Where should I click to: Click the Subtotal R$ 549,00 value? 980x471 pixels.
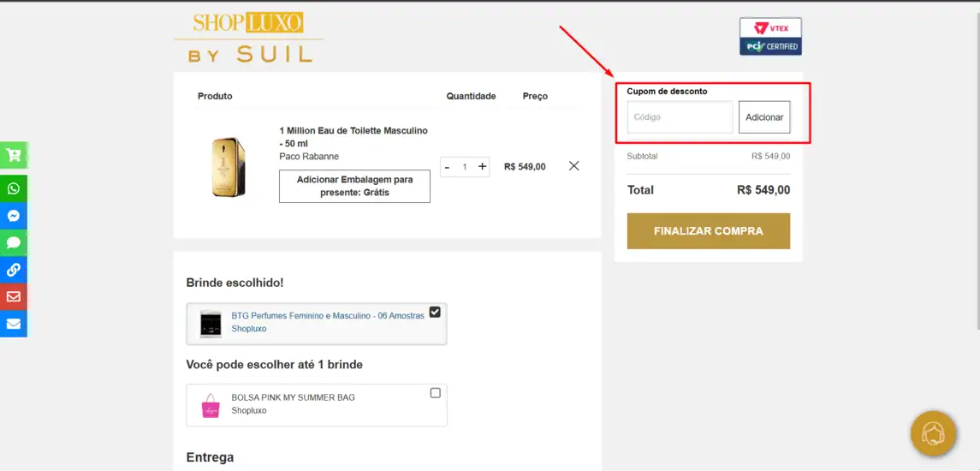point(770,157)
